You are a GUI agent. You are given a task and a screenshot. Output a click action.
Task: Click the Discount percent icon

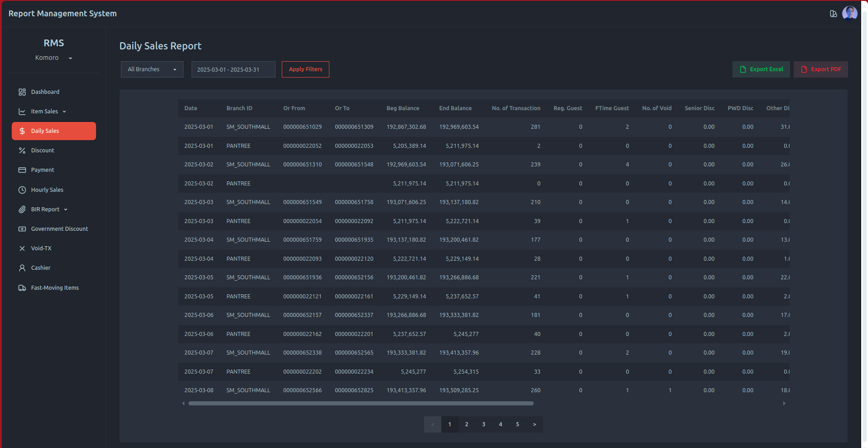[22, 151]
